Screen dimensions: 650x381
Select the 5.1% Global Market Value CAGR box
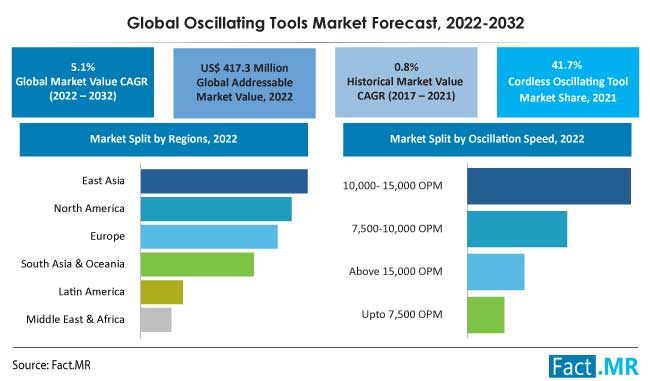point(82,82)
